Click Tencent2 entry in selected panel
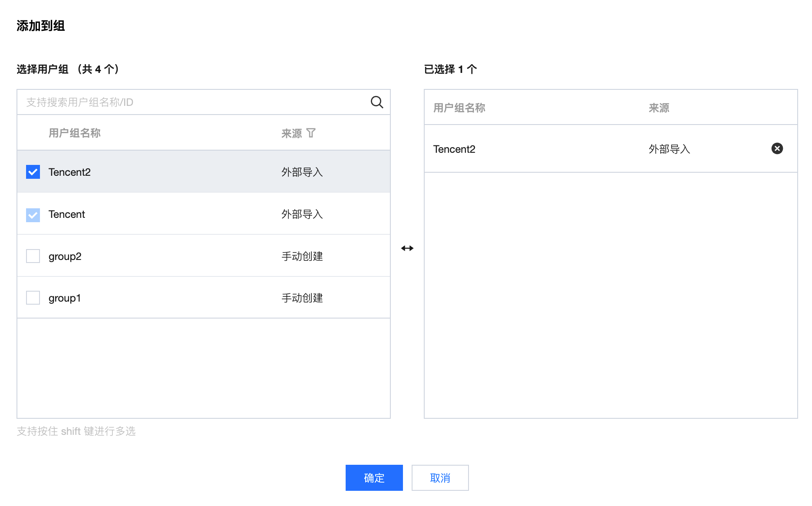The height and width of the screenshot is (506, 812). pos(454,149)
